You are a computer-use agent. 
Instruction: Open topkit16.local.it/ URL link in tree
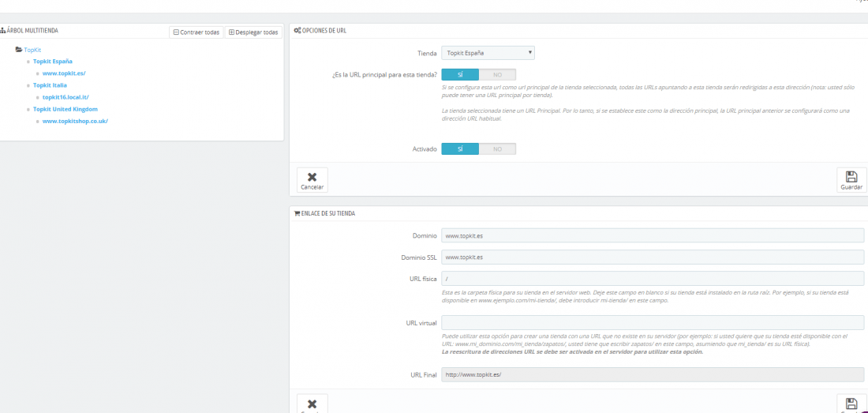click(x=65, y=97)
